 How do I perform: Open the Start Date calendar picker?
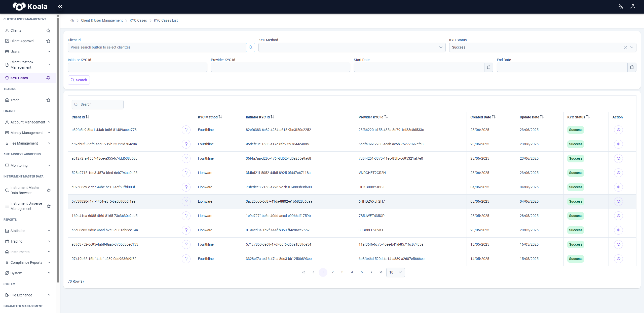[x=488, y=67]
